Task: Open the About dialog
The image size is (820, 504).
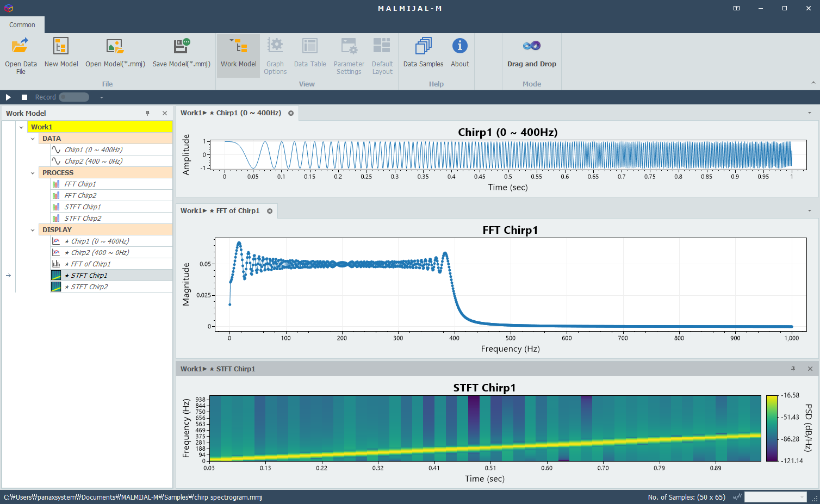Action: coord(460,53)
